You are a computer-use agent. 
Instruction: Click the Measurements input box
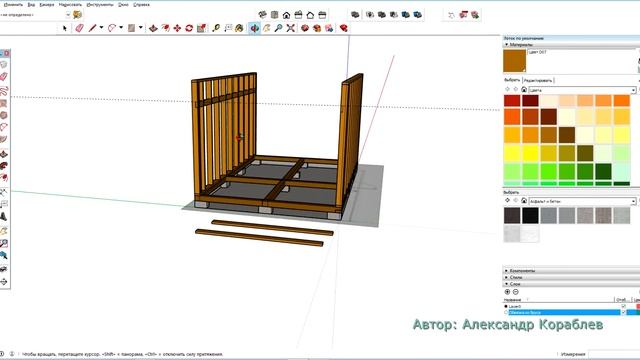[x=614, y=354]
